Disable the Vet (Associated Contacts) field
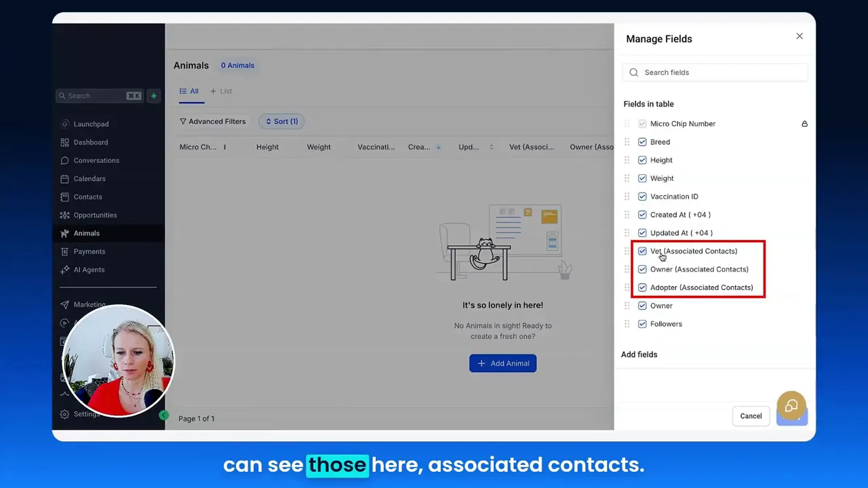The height and width of the screenshot is (488, 868). pos(642,251)
